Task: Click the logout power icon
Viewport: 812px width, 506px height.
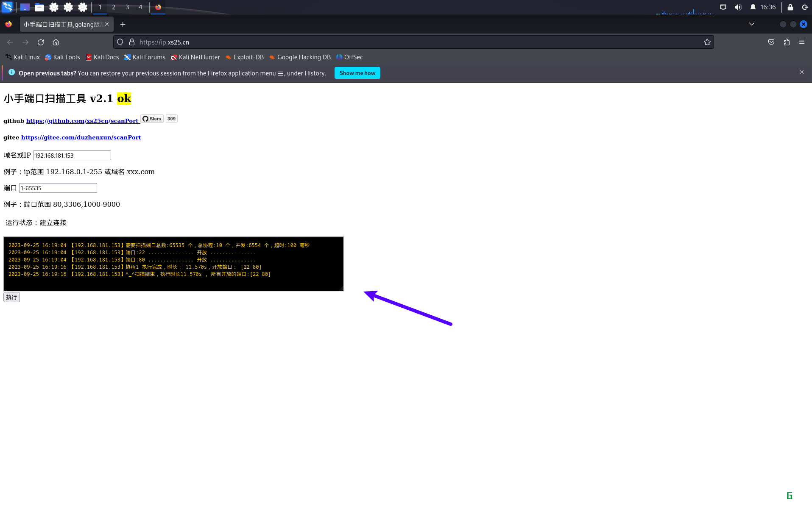Action: (x=805, y=7)
